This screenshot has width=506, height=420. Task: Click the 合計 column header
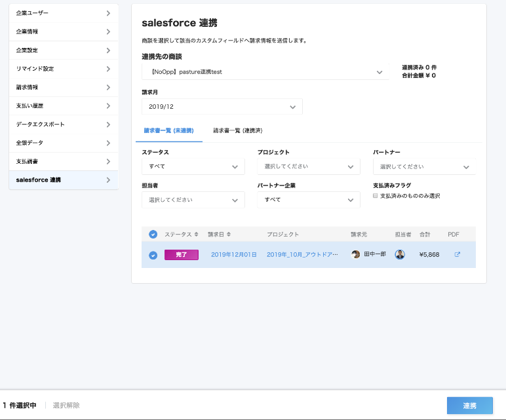[x=425, y=235]
